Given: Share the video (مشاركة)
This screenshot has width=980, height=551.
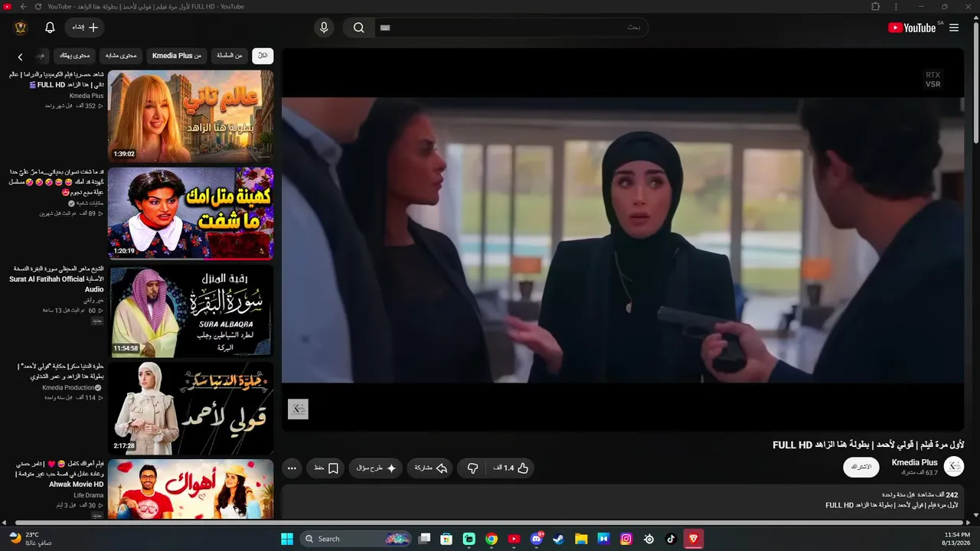Looking at the screenshot, I should tap(431, 468).
